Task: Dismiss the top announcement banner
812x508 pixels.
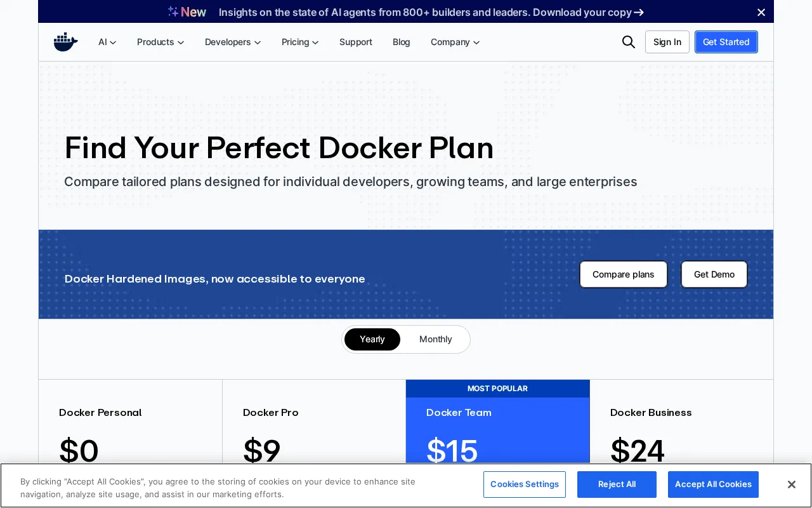Action: coord(761,12)
